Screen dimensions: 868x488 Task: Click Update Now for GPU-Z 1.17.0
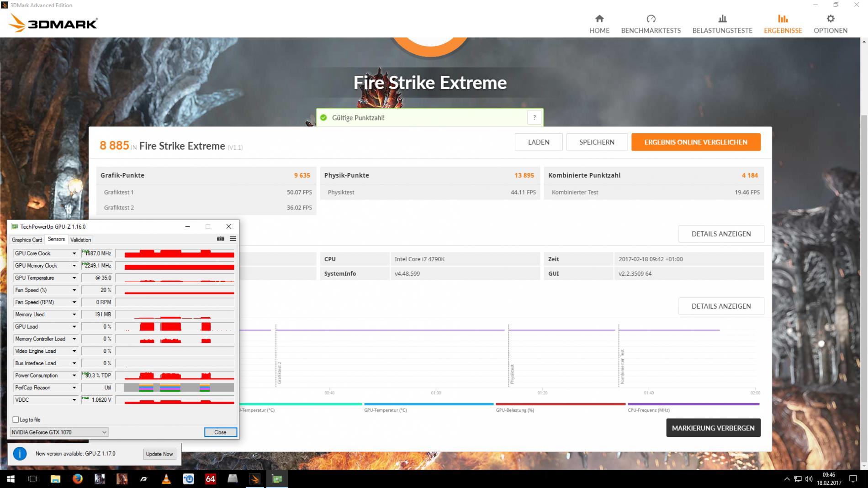pyautogui.click(x=159, y=454)
